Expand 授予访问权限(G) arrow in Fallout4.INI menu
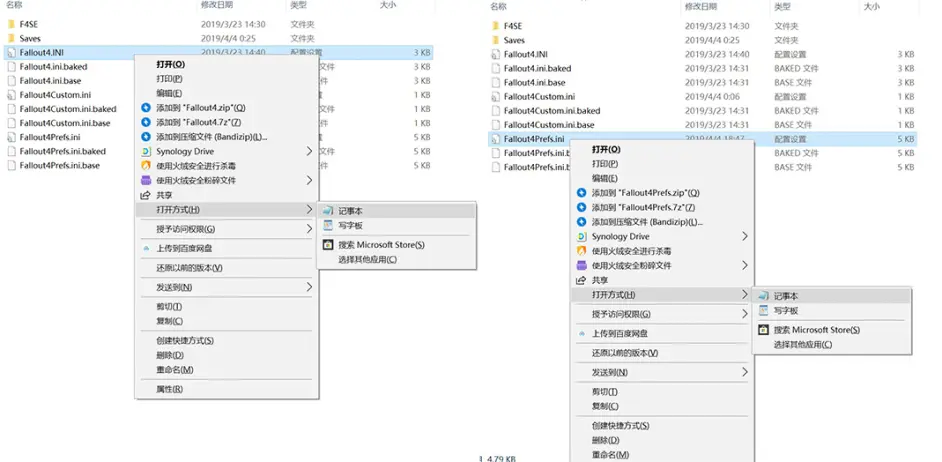Image resolution: width=942 pixels, height=462 pixels. (x=309, y=229)
